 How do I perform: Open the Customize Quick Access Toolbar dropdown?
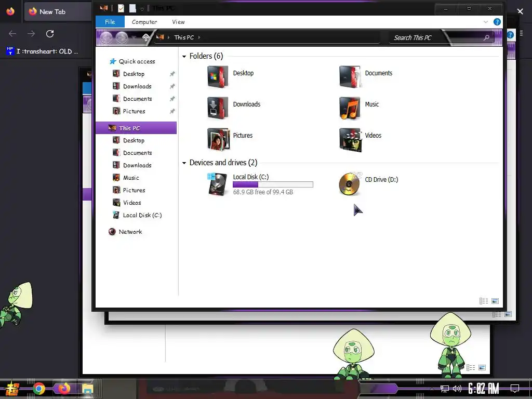coord(142,9)
